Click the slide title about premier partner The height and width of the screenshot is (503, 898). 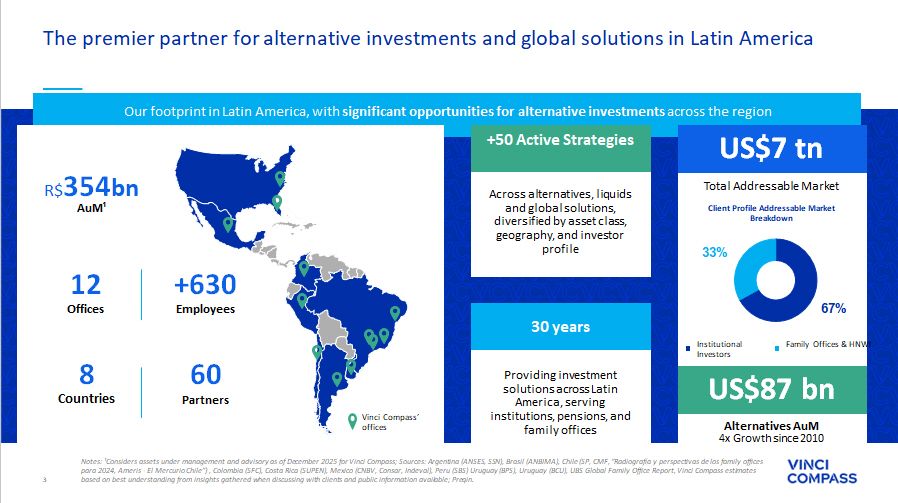pos(427,39)
